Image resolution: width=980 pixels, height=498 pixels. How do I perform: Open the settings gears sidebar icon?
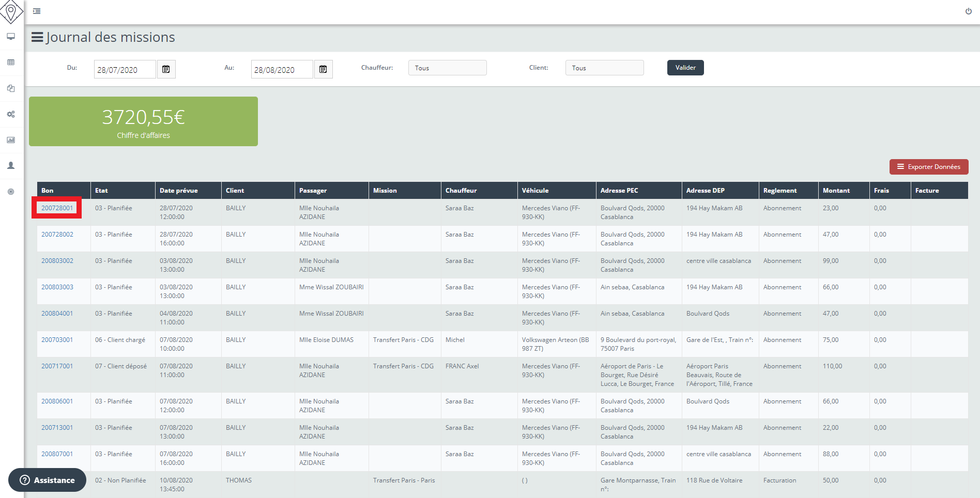pos(11,114)
